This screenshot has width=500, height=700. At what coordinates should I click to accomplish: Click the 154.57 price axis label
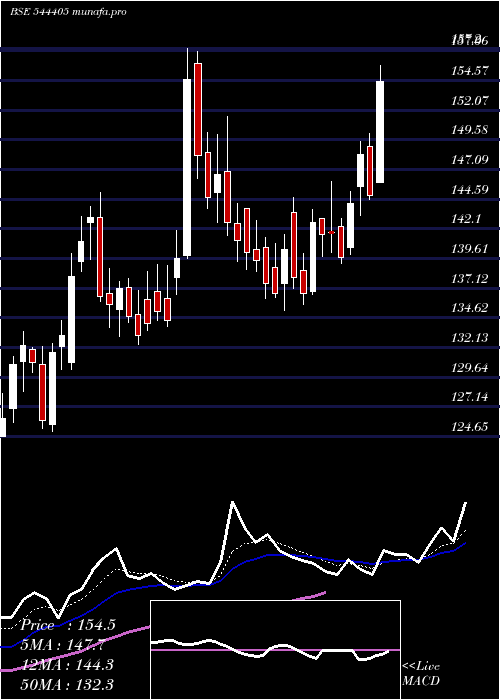pyautogui.click(x=470, y=71)
